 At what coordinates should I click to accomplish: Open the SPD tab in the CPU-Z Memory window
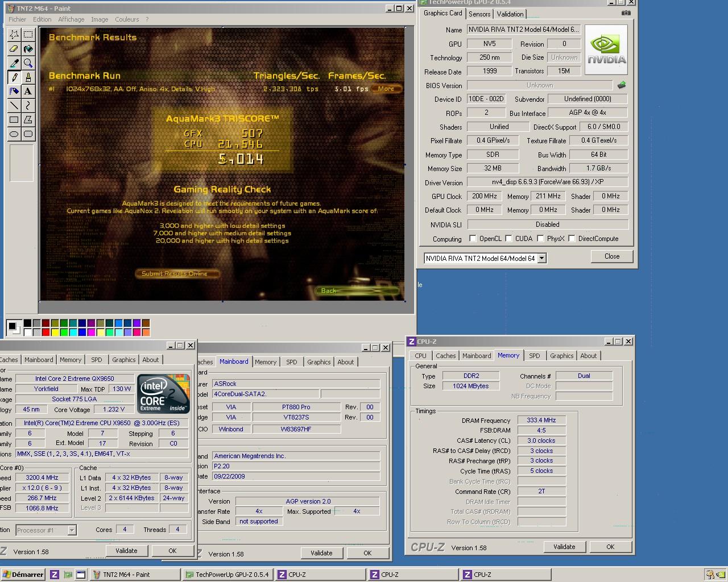[534, 356]
